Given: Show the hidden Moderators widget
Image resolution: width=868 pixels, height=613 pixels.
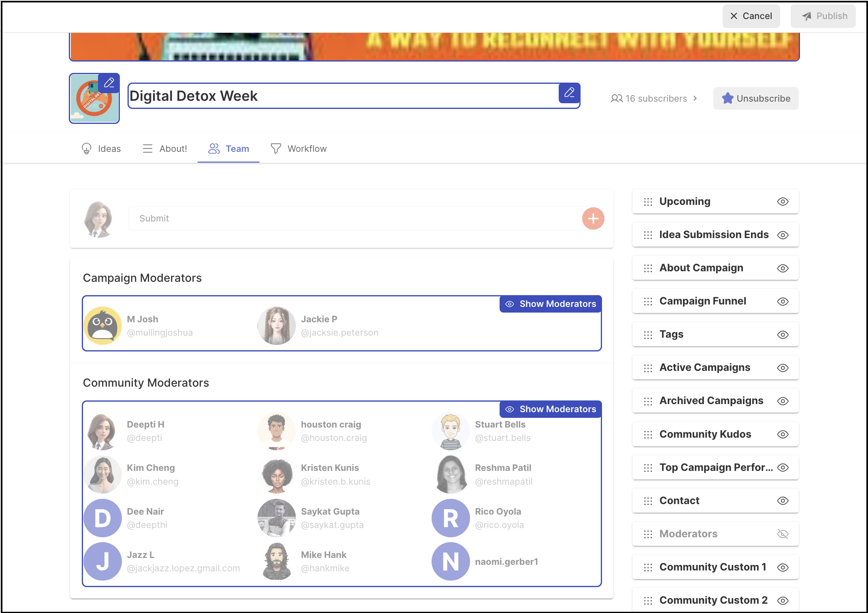Looking at the screenshot, I should point(783,534).
